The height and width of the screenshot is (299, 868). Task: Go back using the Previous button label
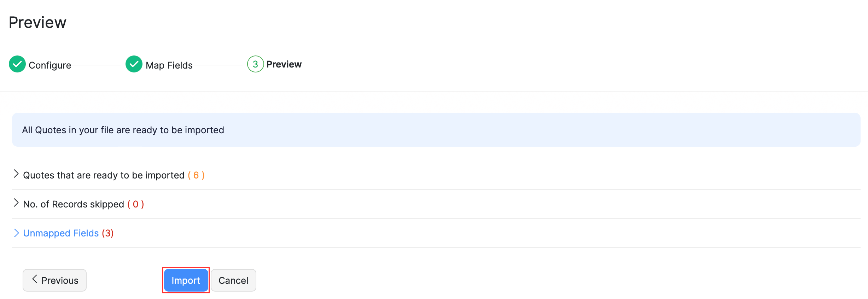[x=60, y=280]
